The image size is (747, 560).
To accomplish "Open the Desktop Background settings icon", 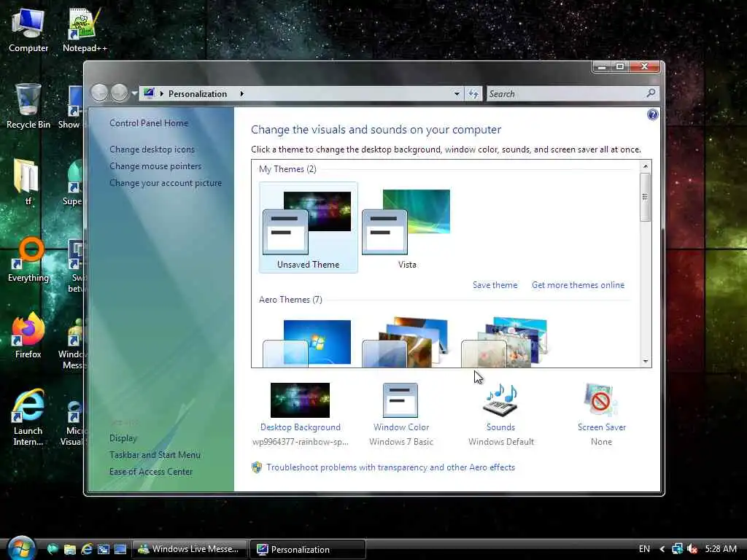I will coord(300,400).
